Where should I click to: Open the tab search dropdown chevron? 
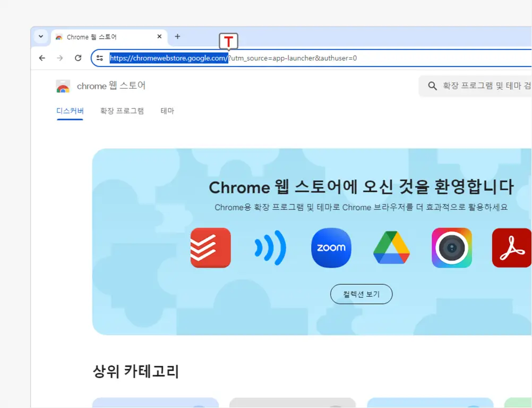point(41,37)
